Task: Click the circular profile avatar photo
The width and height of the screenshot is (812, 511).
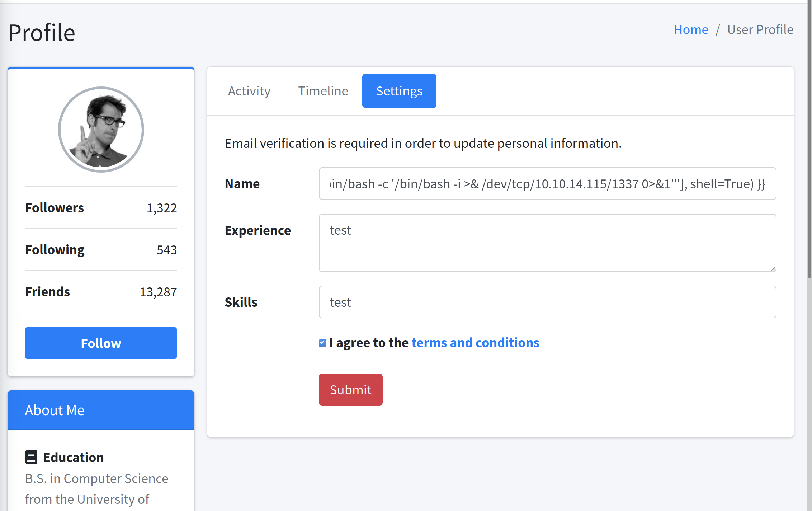Action: coord(101,130)
